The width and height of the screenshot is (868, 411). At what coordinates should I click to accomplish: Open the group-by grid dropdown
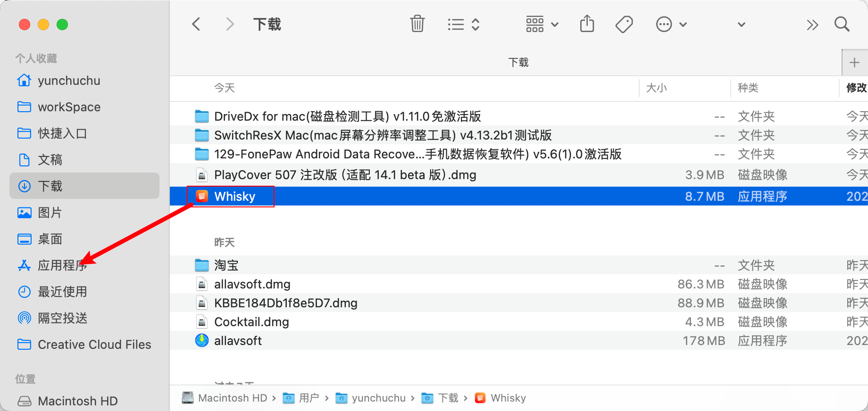[x=542, y=25]
